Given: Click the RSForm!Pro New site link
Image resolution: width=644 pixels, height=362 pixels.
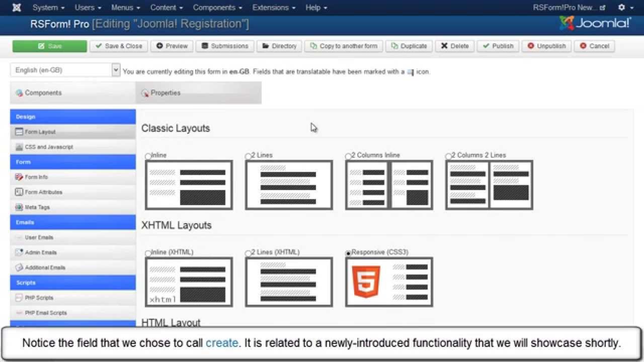Looking at the screenshot, I should (569, 8).
